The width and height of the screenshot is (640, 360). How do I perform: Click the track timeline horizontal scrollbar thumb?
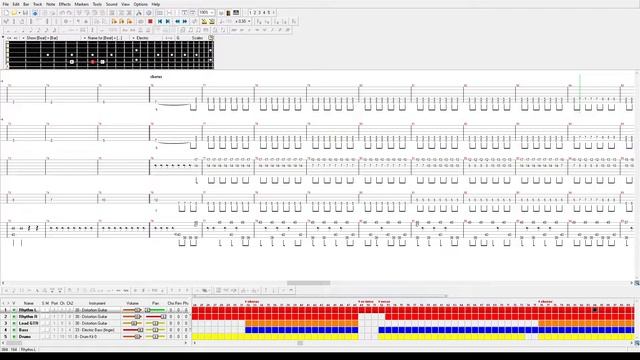coord(300,343)
